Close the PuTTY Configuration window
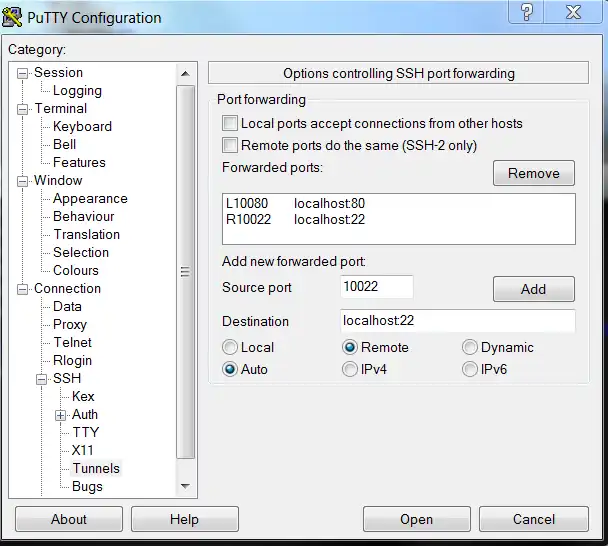Viewport: 608px width, 546px height. click(x=573, y=12)
